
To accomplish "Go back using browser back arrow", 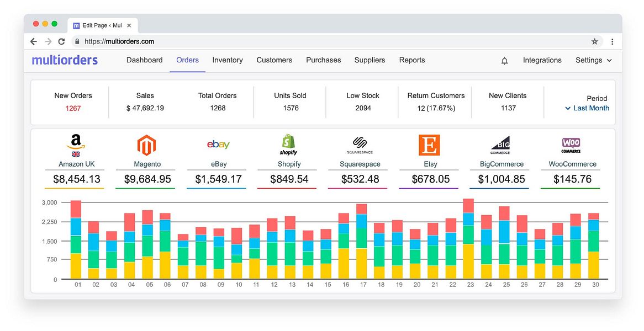I will click(34, 41).
